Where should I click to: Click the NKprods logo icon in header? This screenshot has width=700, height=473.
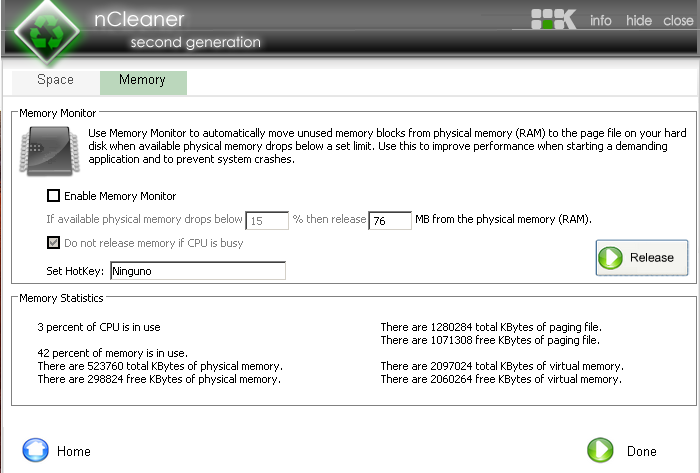coord(554,20)
